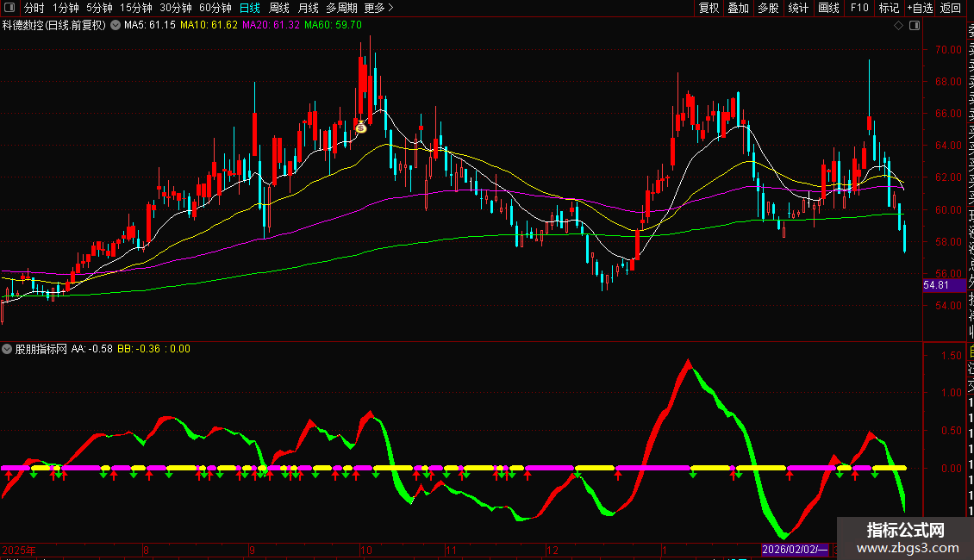Toggle the side panel icon in main chart
Image resolution: width=974 pixels, height=560 pixels.
click(915, 26)
